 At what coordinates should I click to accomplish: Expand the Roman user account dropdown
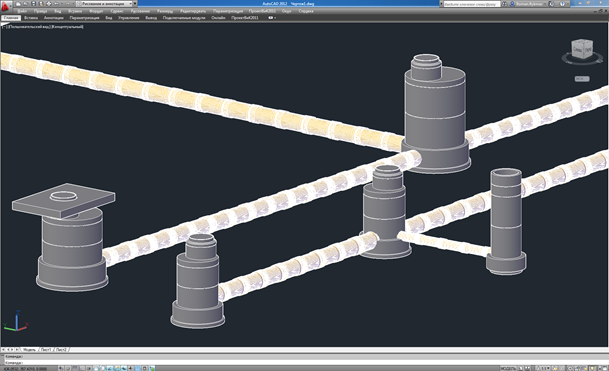pyautogui.click(x=530, y=4)
